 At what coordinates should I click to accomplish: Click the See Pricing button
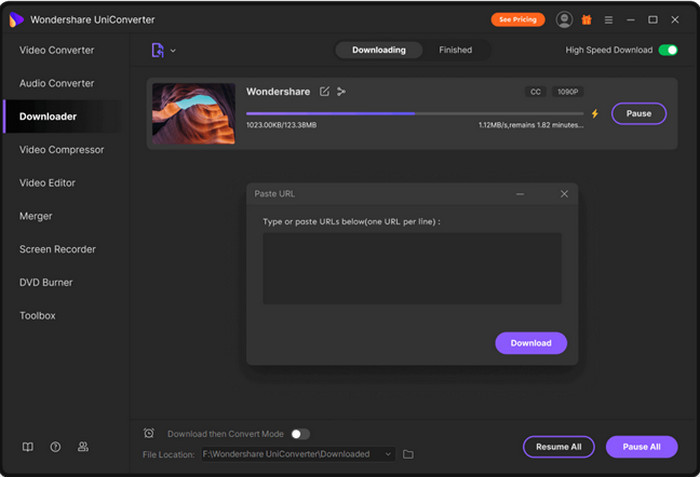pyautogui.click(x=518, y=20)
